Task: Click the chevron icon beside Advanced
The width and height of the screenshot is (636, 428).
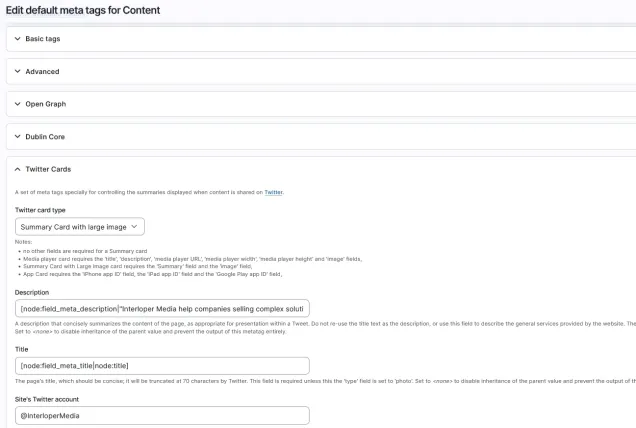Action: [17, 72]
